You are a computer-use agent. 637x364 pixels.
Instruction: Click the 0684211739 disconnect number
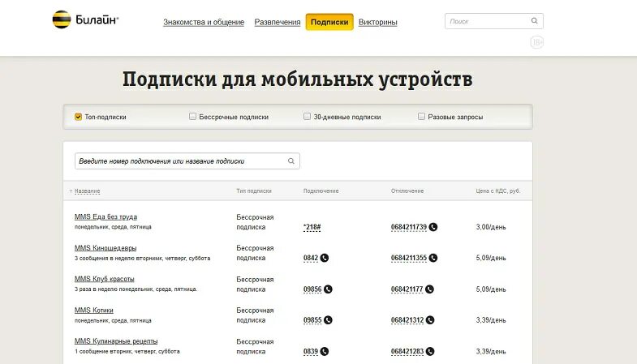point(409,227)
